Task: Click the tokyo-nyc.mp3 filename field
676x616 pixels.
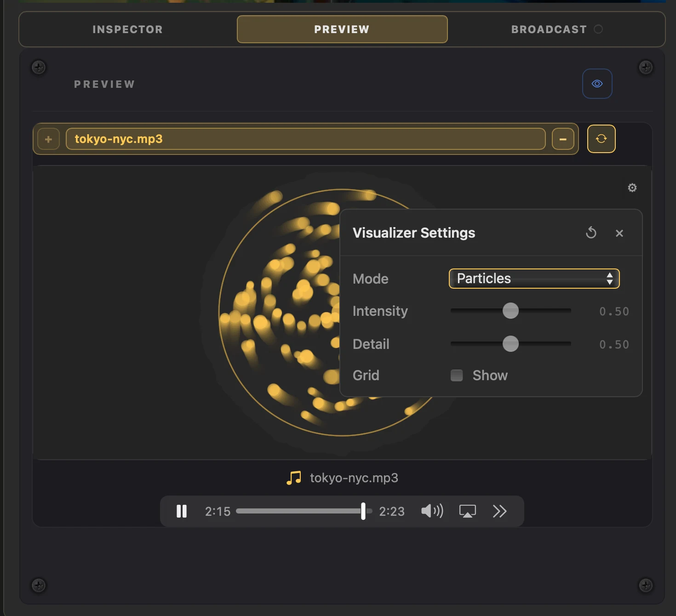Action: point(305,139)
